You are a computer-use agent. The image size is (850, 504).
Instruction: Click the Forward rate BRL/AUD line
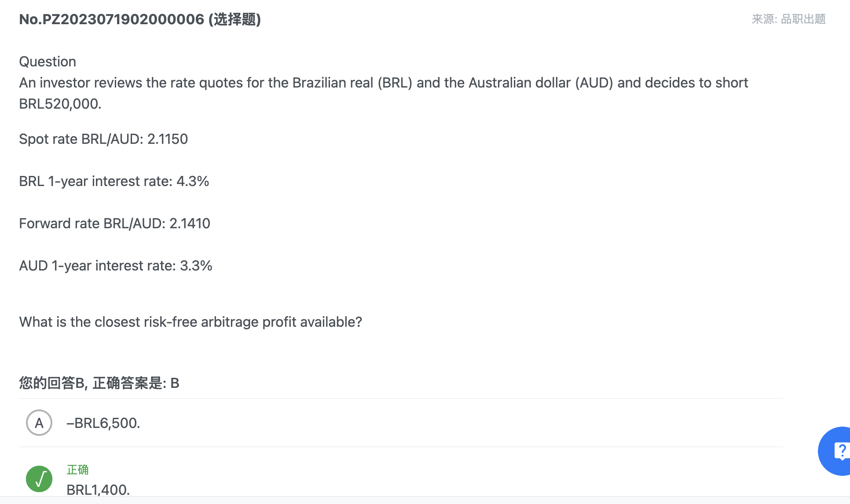[x=114, y=223]
